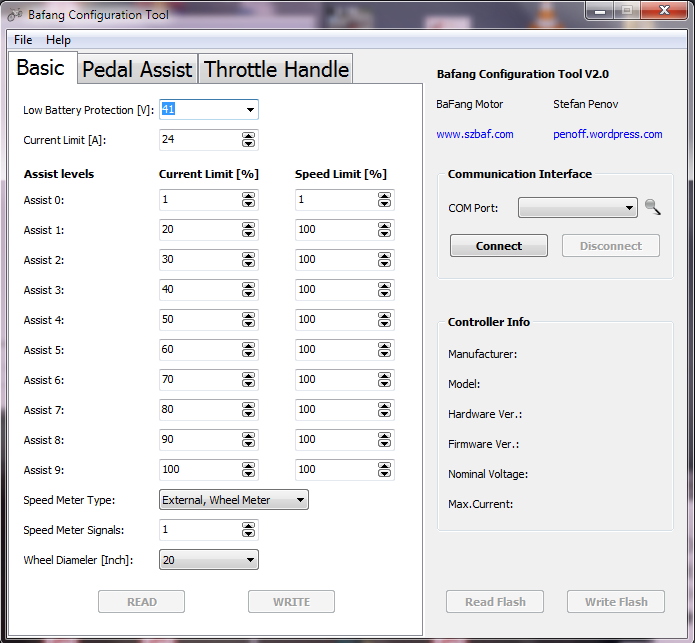Image resolution: width=695 pixels, height=643 pixels.
Task: Switch to the Pedal Assist tab
Action: [137, 69]
